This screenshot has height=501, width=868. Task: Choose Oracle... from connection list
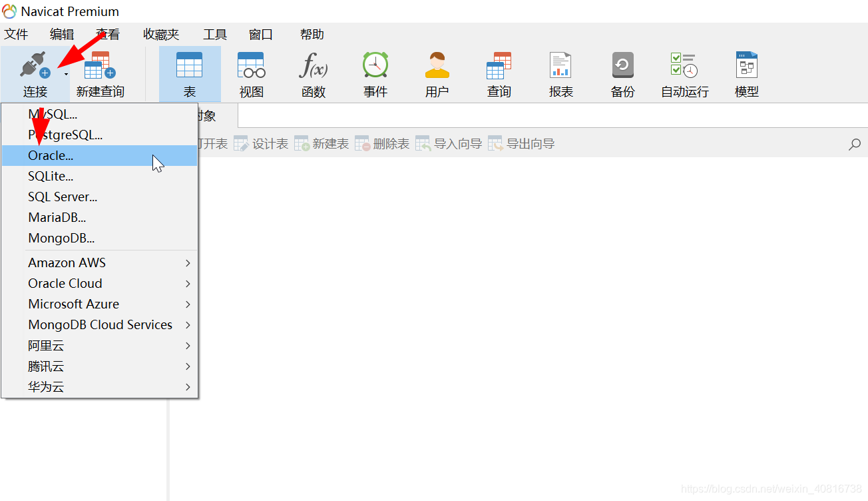99,155
